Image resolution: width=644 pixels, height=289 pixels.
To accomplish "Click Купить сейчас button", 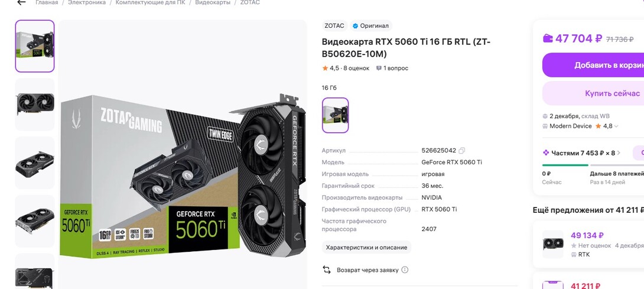I will 593,93.
